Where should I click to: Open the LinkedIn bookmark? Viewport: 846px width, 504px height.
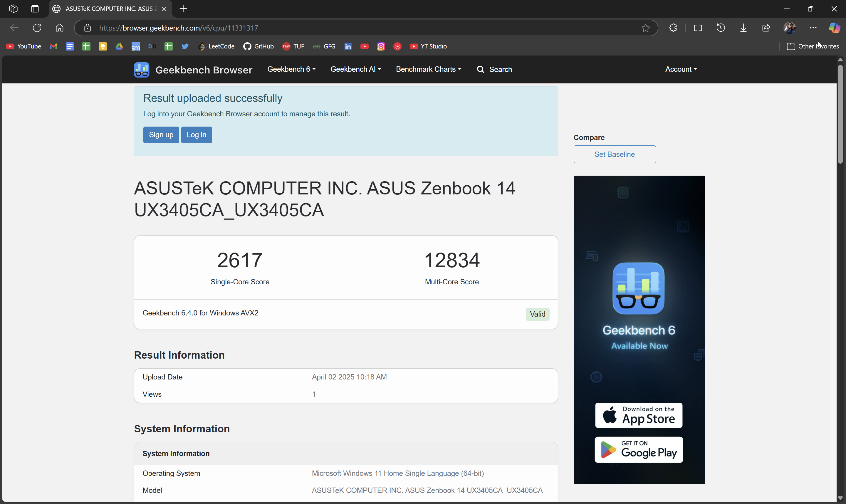coord(348,46)
